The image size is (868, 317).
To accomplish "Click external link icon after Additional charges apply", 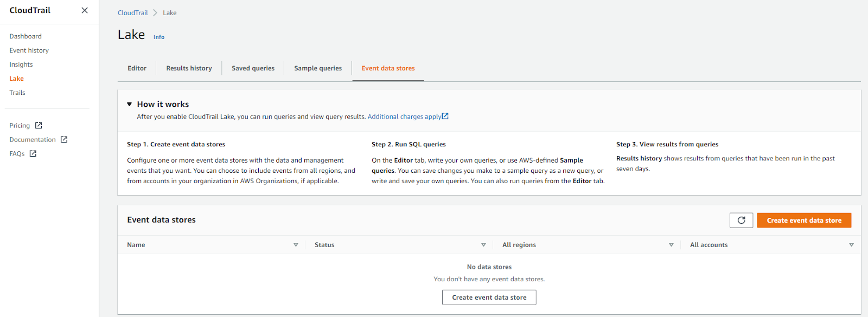I will pos(445,116).
